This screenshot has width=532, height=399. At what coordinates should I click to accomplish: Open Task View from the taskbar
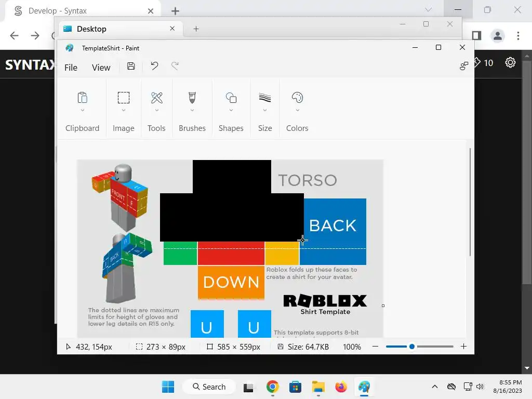click(248, 387)
